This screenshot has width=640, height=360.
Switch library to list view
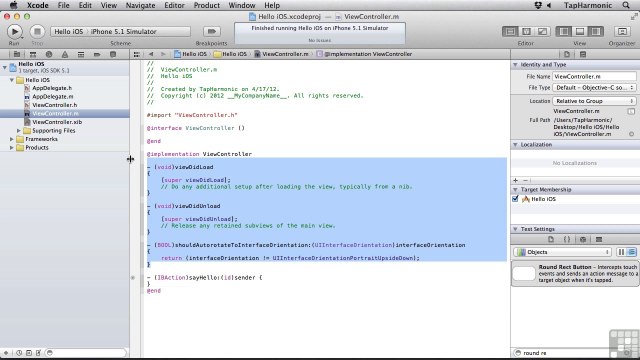pos(631,252)
